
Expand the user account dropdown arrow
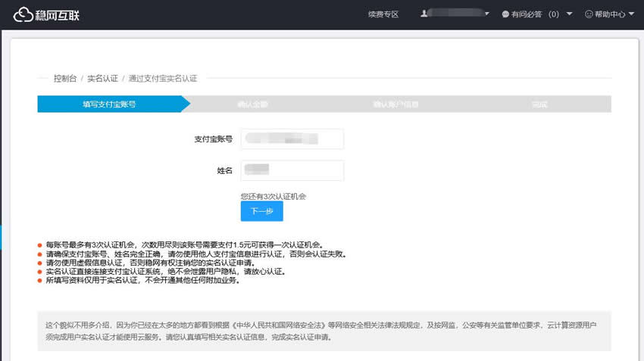coord(486,14)
